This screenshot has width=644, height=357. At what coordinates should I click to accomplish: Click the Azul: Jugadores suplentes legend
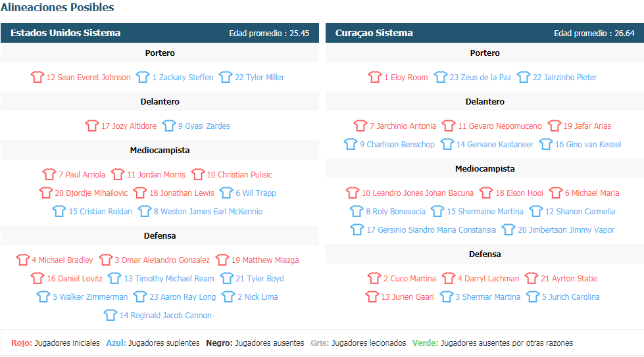[x=153, y=343]
